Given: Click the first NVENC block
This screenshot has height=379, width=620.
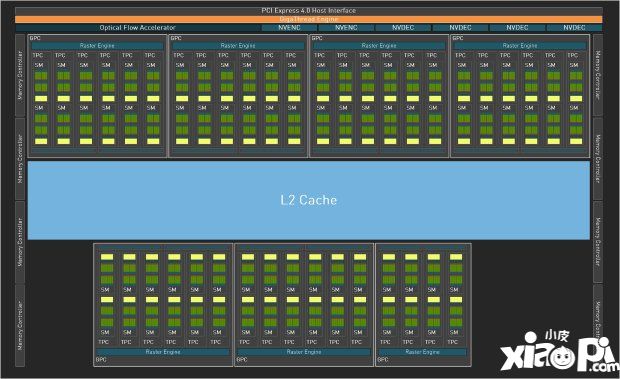Looking at the screenshot, I should (x=289, y=28).
